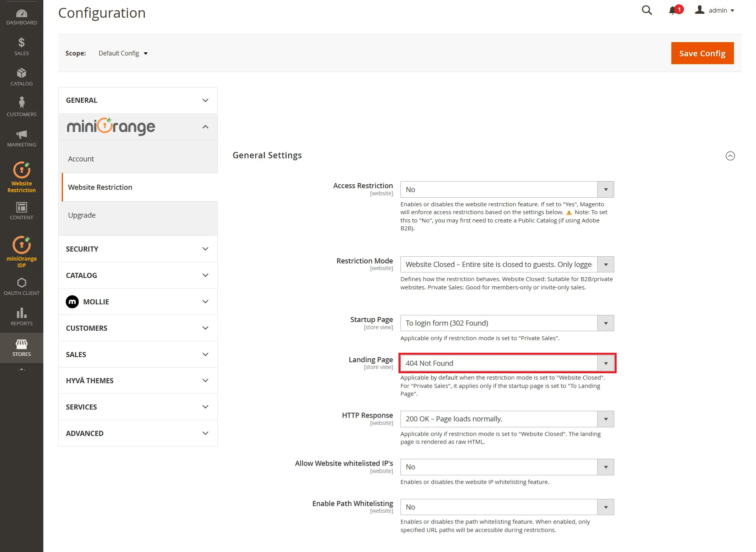This screenshot has width=756, height=552.
Task: Open the Default Config scope selector
Action: 122,53
